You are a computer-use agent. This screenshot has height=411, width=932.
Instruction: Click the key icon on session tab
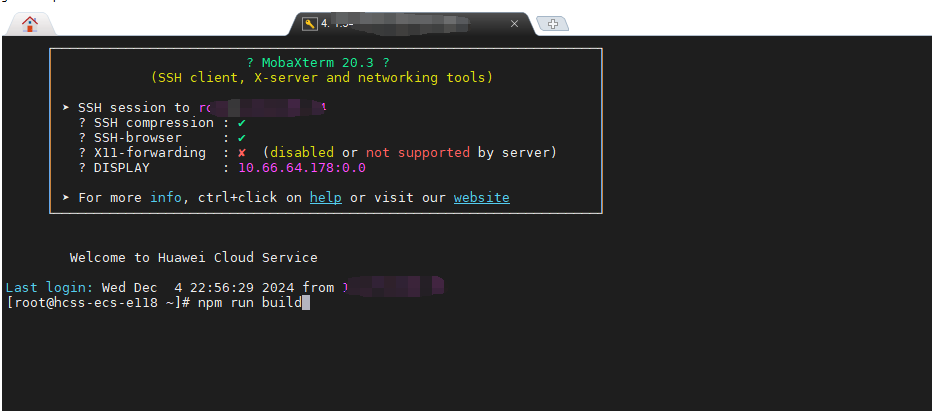(310, 24)
